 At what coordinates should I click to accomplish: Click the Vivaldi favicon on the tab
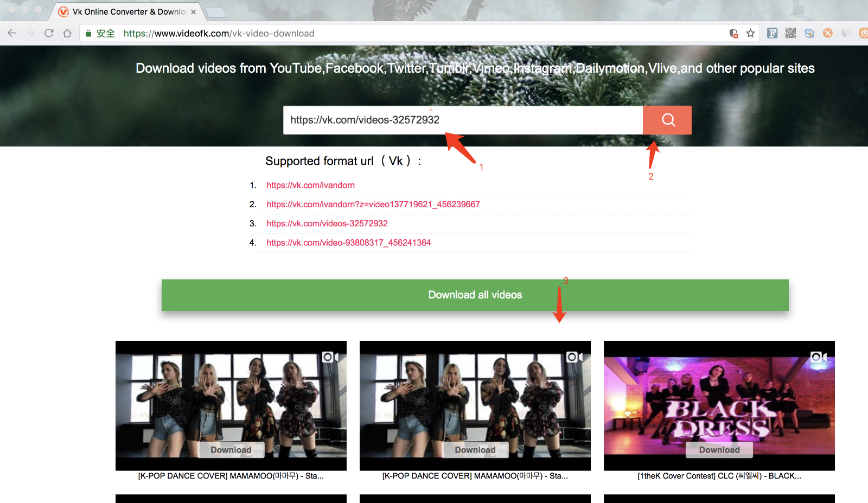pyautogui.click(x=63, y=12)
